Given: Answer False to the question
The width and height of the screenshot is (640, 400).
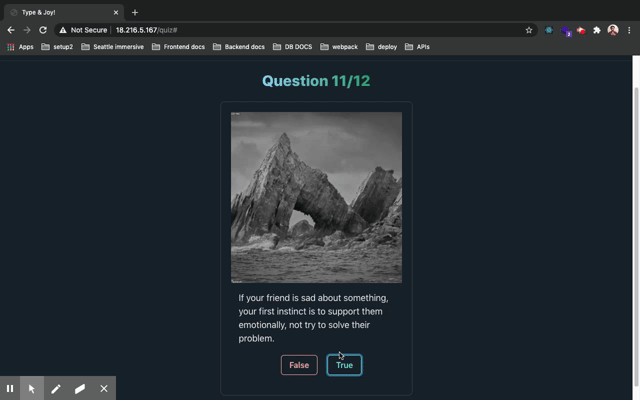Looking at the screenshot, I should 299,365.
